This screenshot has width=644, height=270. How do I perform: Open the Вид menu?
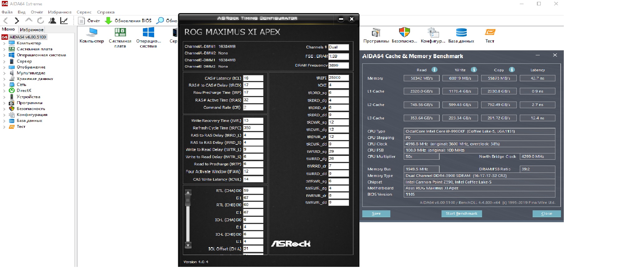coord(22,12)
